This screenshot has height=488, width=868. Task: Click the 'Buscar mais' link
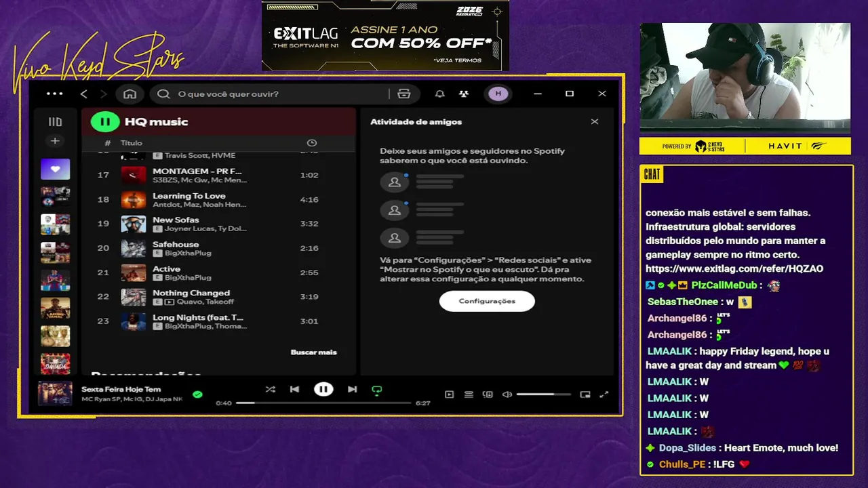313,352
